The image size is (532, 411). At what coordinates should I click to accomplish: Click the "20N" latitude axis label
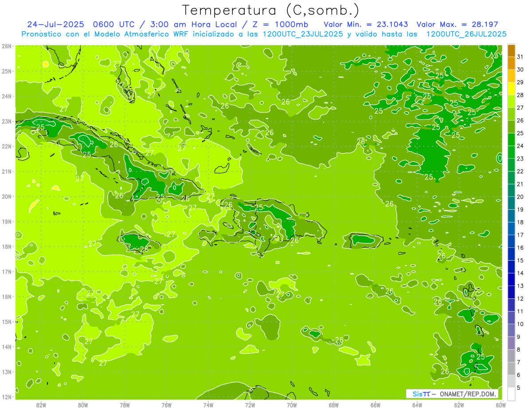pos(7,196)
